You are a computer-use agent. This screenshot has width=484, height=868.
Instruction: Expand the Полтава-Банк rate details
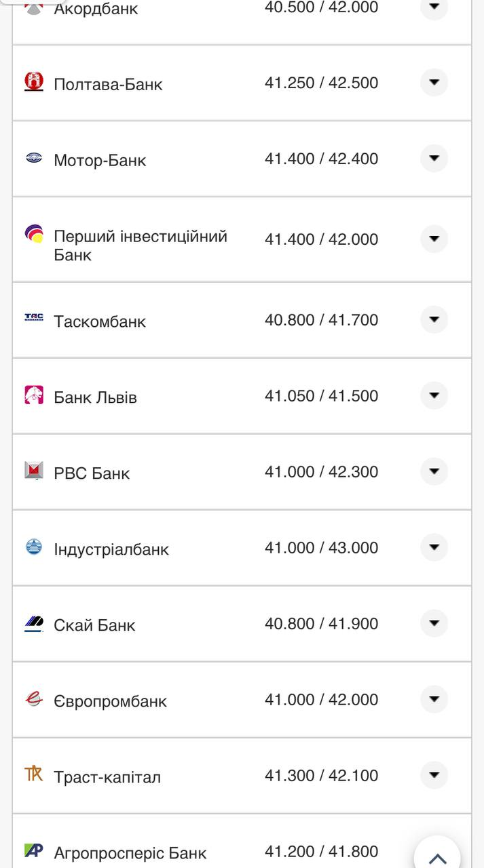434,83
